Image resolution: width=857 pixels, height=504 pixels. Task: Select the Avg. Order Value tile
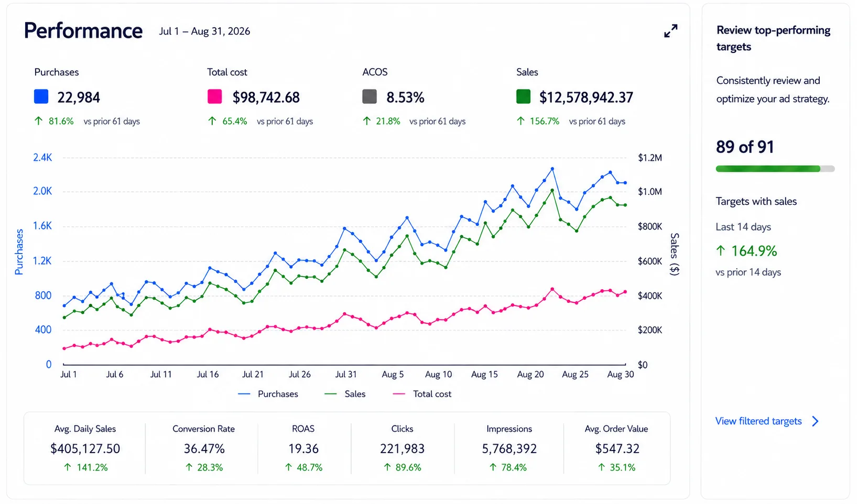click(616, 448)
